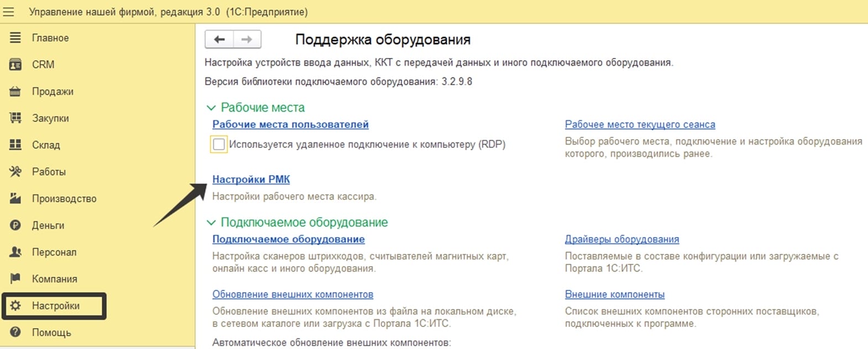Viewport: 868px width, 349px height.
Task: Click the Главное section icon
Action: 15,38
